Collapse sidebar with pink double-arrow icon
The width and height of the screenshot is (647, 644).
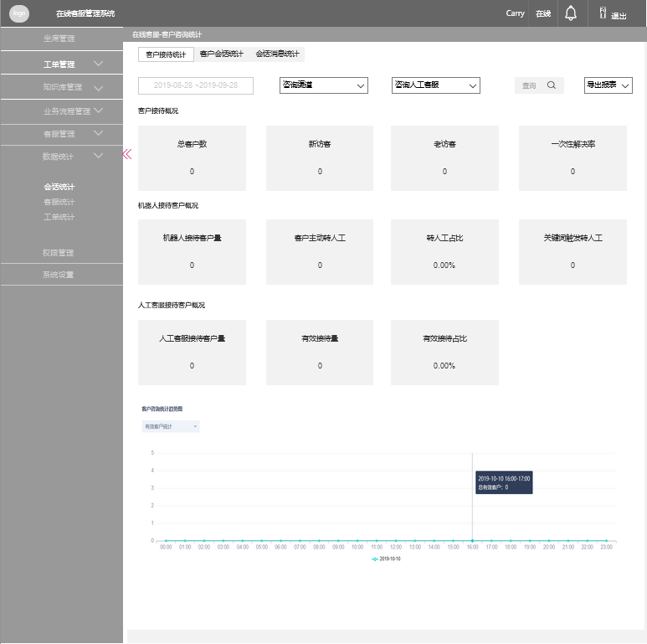tap(127, 154)
